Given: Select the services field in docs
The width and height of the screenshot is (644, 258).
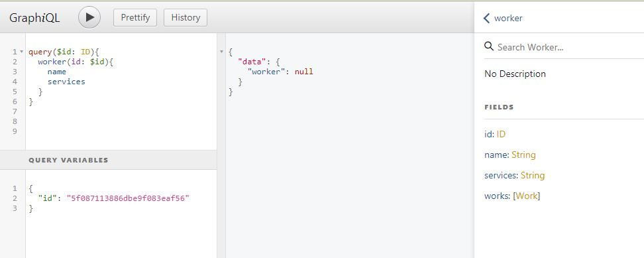Looking at the screenshot, I should (x=501, y=175).
